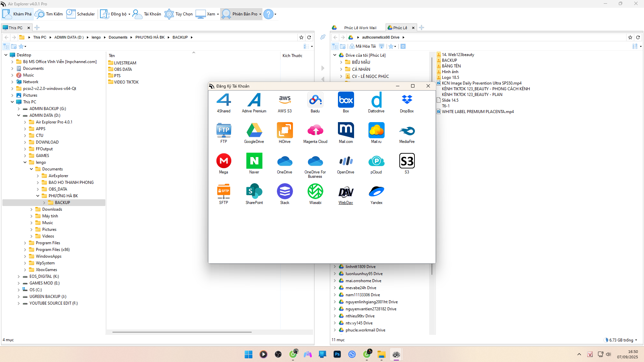Choose the SharePoint icon

coord(254,192)
